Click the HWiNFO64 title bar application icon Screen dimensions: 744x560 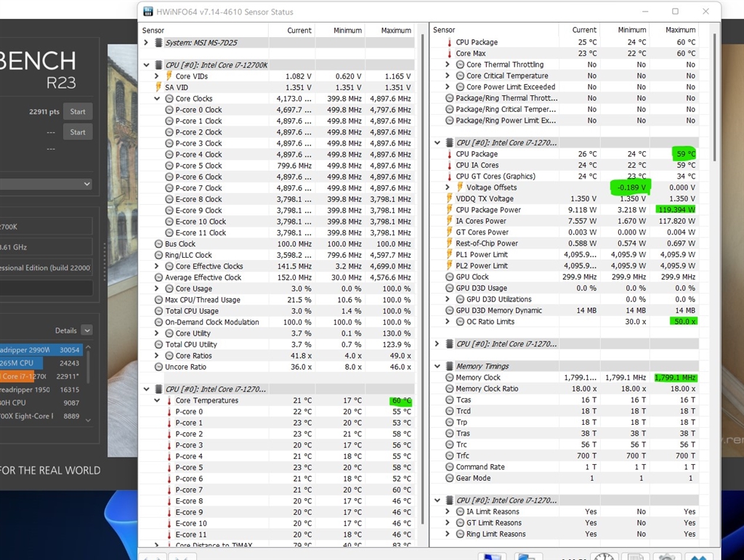point(148,12)
